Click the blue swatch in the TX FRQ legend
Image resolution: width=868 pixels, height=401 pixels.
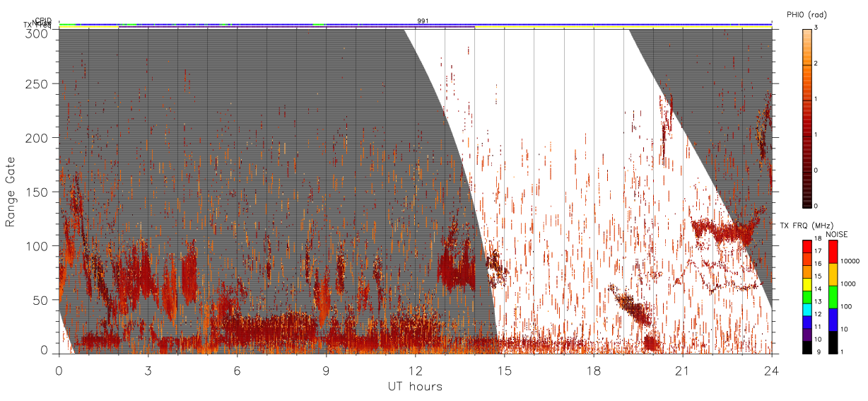point(807,323)
